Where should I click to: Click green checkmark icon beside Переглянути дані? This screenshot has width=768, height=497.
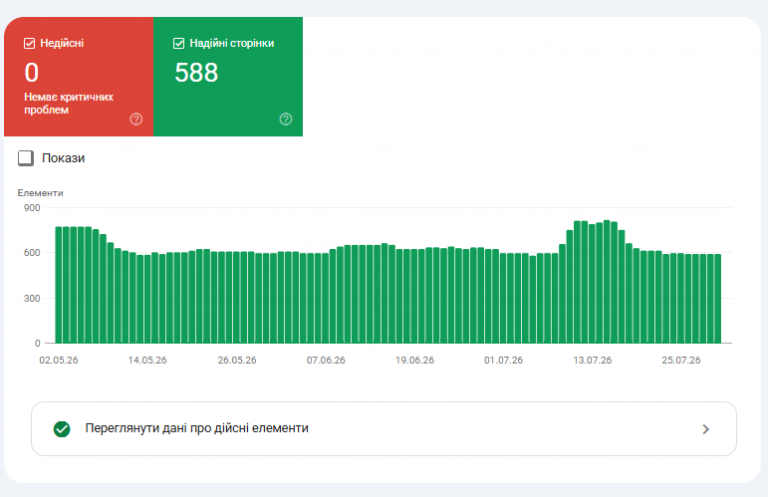tap(62, 429)
